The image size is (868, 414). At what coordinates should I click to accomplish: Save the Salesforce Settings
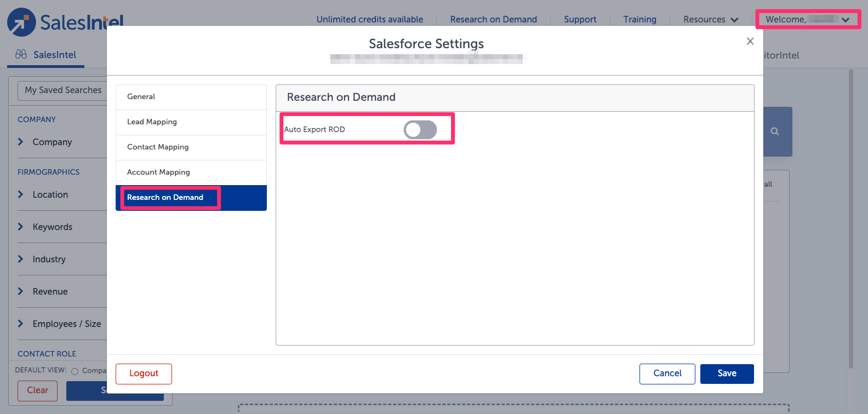[727, 373]
